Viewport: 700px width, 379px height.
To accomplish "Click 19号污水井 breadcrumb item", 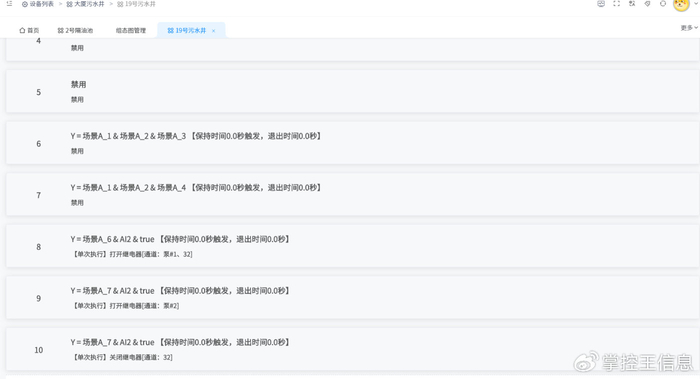I will [x=136, y=4].
